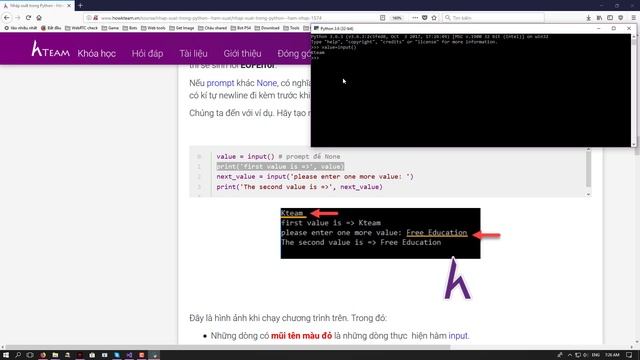Screen dimensions: 640x360
Task: Click inside the Python console text area
Action: (x=471, y=90)
